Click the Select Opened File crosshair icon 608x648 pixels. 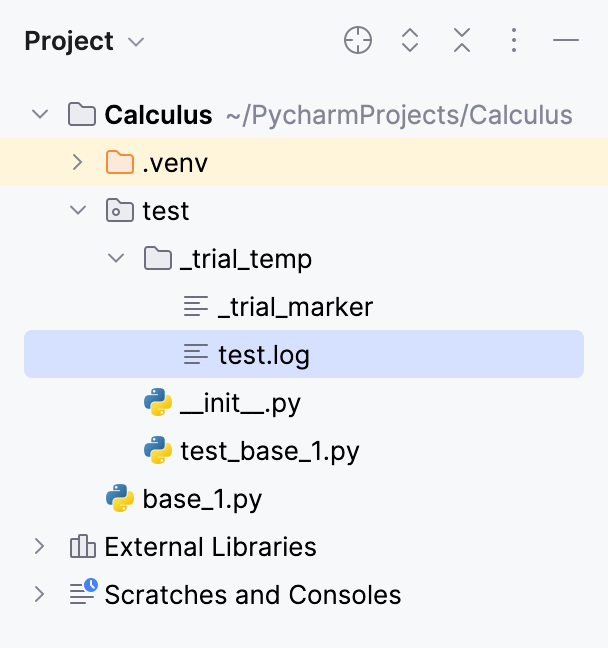point(358,41)
